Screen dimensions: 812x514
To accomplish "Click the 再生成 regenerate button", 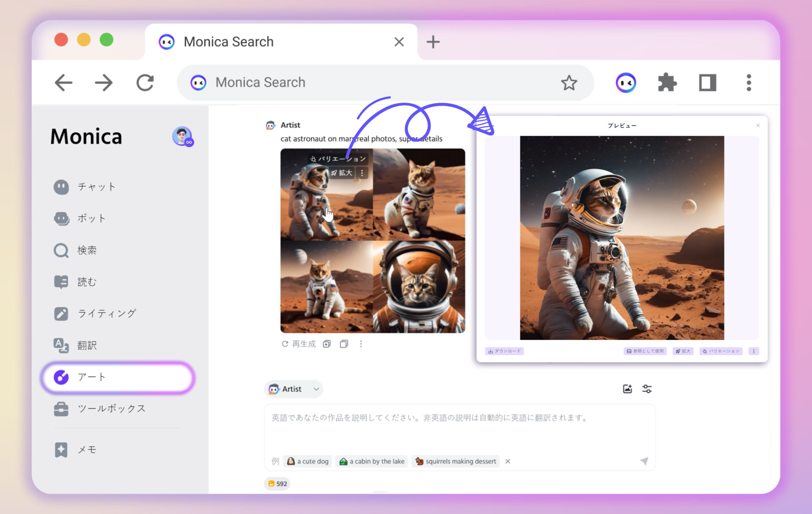I will tap(299, 344).
